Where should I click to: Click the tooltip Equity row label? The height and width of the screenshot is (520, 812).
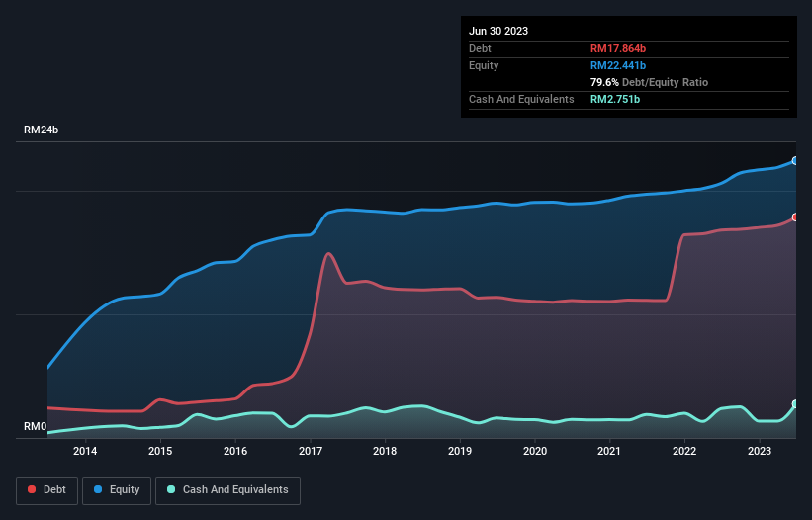point(484,65)
